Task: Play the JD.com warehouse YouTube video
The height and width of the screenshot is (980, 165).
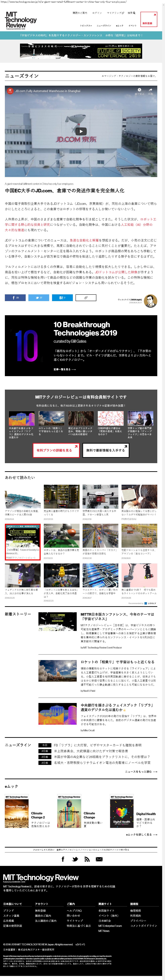Action: [81, 132]
